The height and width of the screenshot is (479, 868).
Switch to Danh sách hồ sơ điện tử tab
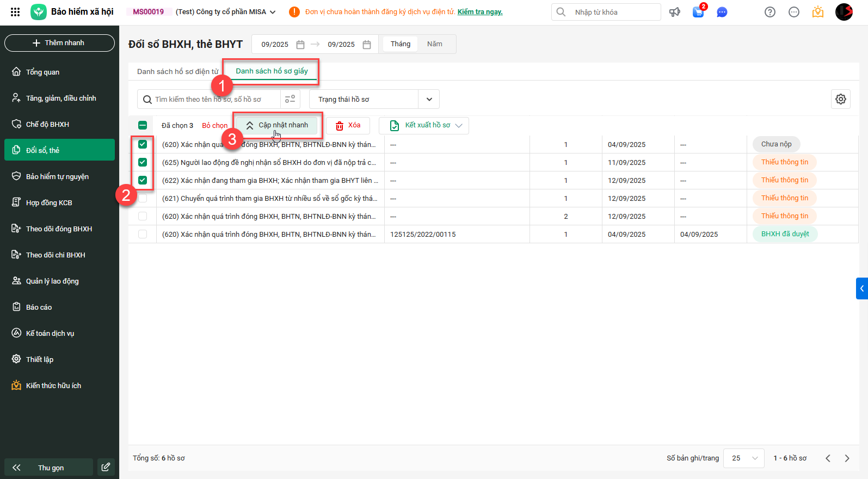click(177, 71)
